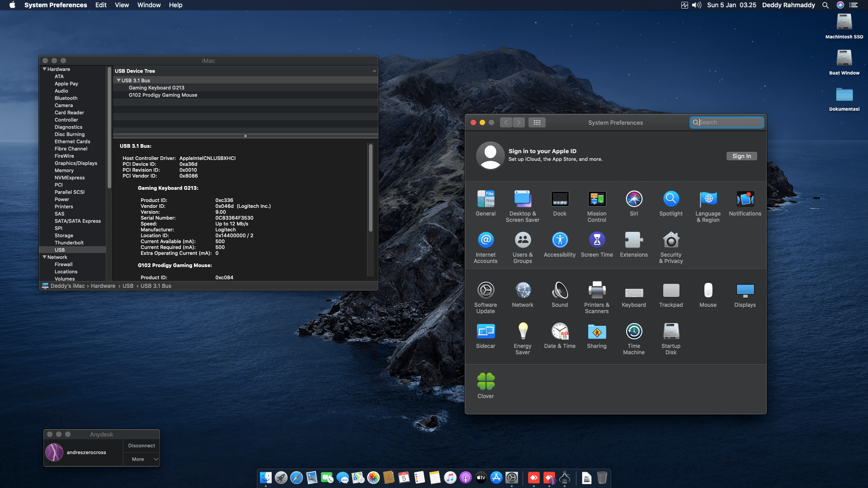The width and height of the screenshot is (868, 488).
Task: Collapse the Hardware section in iMac sidebar
Action: point(45,69)
